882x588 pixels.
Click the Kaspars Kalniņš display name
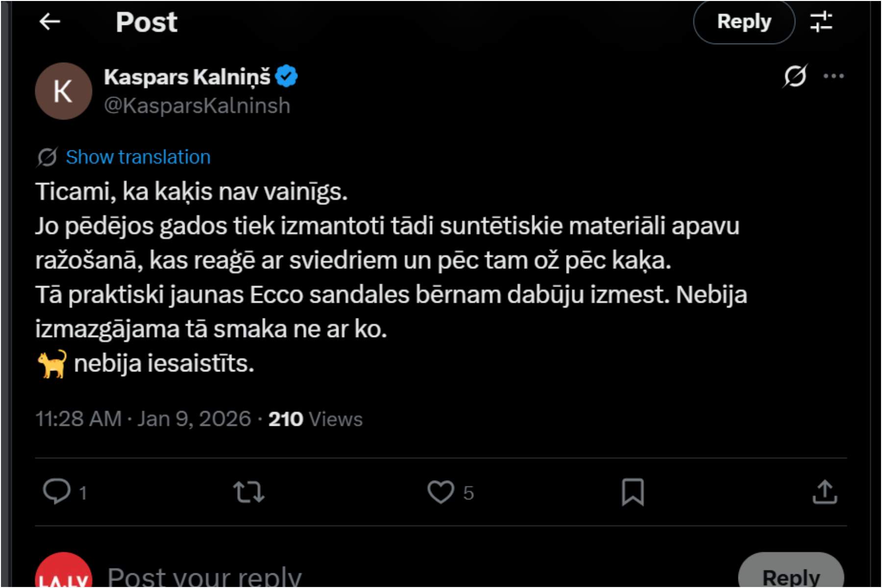pyautogui.click(x=187, y=77)
